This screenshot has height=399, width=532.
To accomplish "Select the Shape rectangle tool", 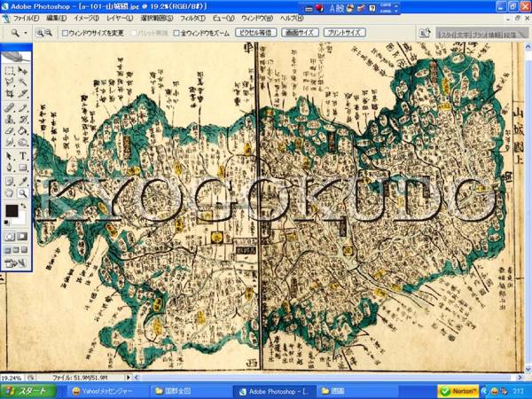I will point(23,168).
